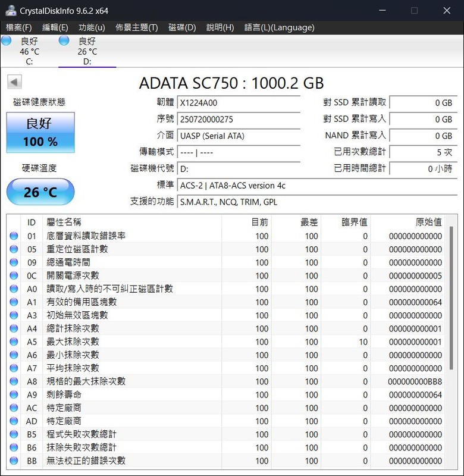Click the power on hours value 0 小時

click(x=424, y=169)
